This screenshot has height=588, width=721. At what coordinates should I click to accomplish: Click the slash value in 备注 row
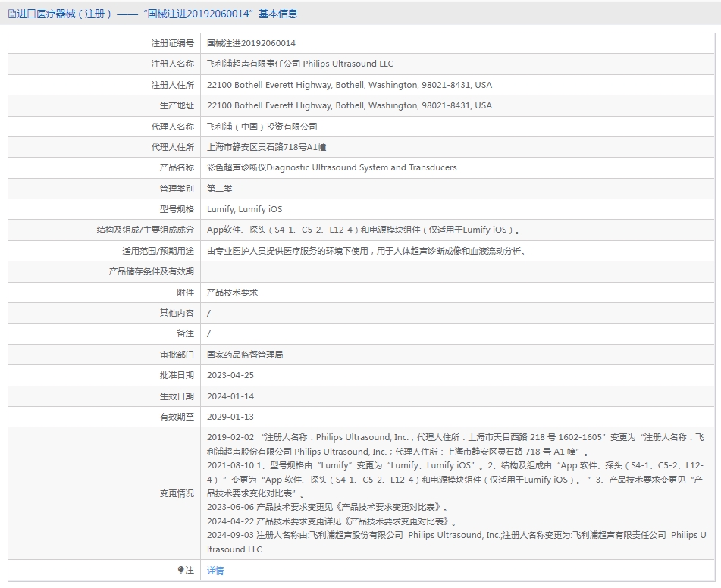208,334
